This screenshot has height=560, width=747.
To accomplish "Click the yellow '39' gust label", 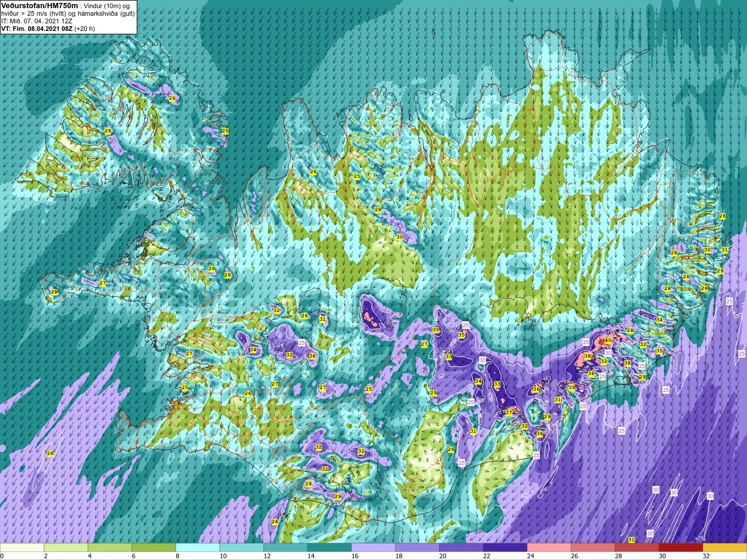I will (x=572, y=387).
